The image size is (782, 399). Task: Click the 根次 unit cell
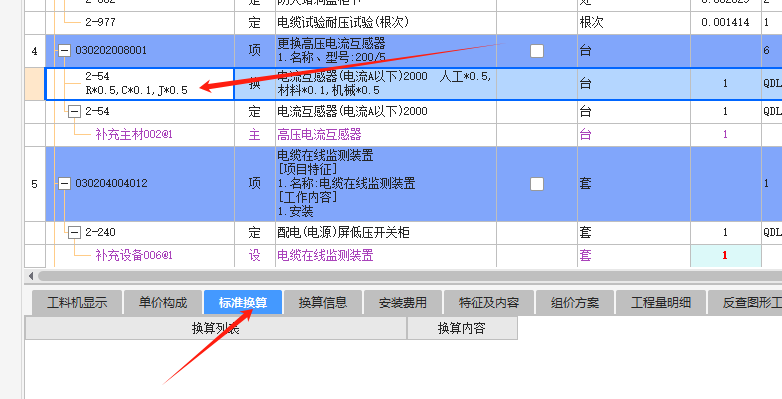click(633, 22)
